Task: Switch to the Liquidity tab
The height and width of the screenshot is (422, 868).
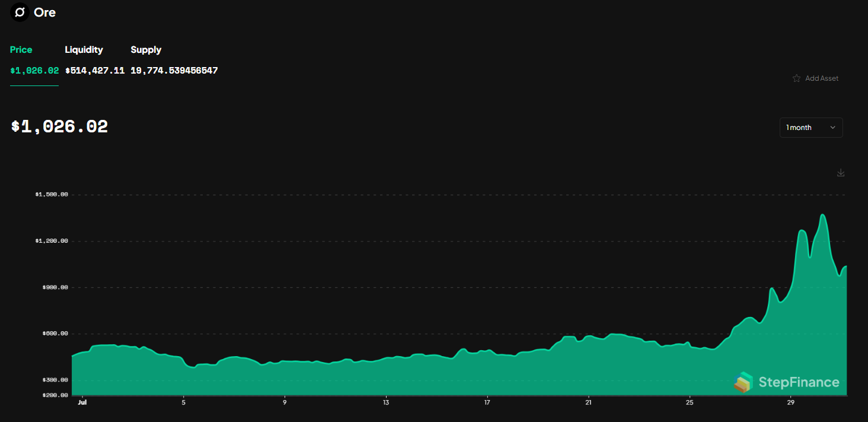Action: point(84,50)
